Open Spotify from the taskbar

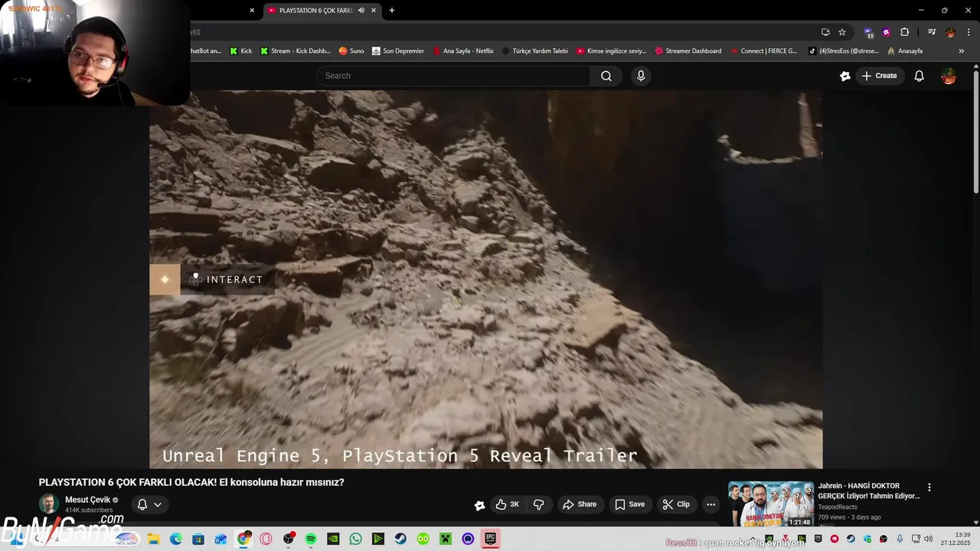pos(311,539)
